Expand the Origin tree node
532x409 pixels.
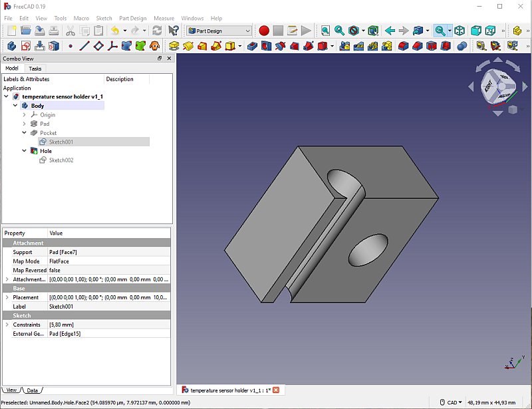pyautogui.click(x=24, y=115)
